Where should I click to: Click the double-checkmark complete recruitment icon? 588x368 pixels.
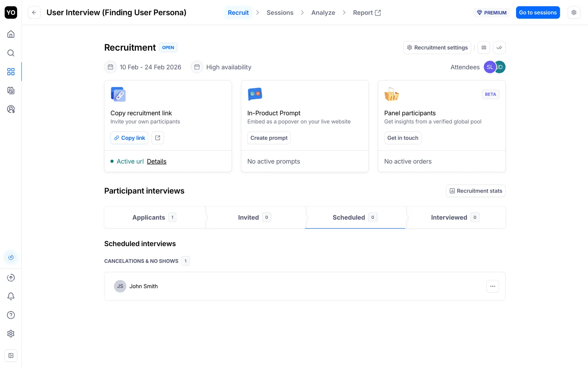[x=499, y=48]
